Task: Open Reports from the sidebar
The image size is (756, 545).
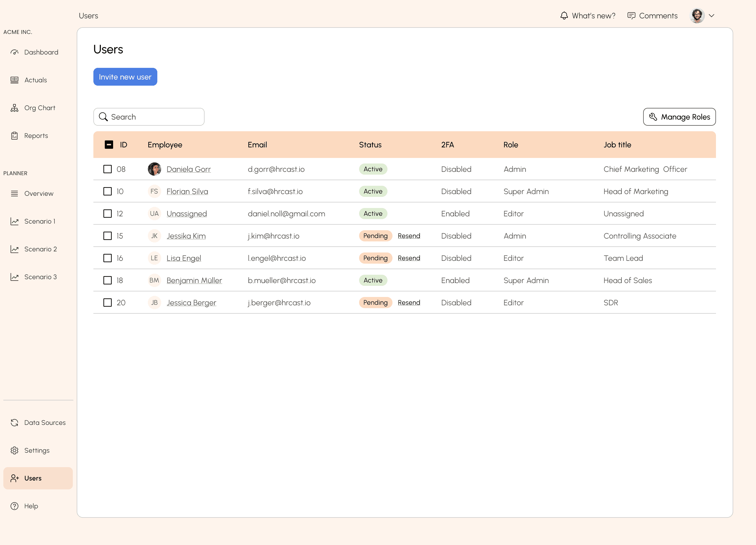Action: click(36, 135)
